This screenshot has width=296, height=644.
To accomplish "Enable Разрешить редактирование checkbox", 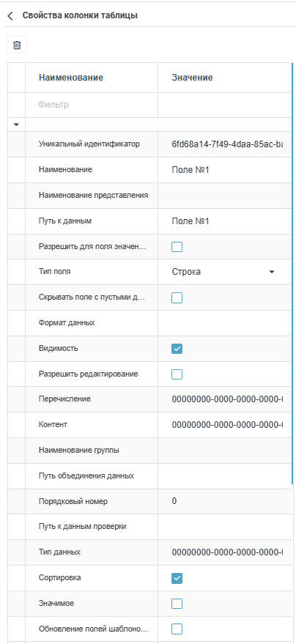I will click(x=177, y=374).
